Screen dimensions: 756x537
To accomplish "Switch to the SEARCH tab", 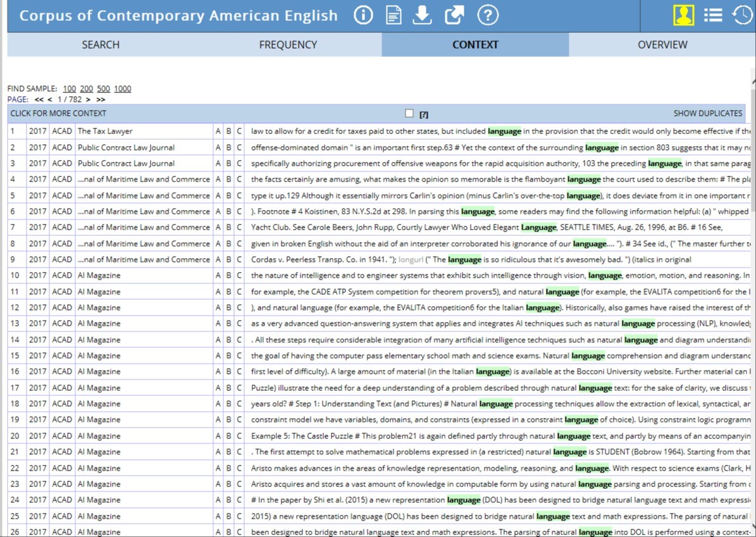I will 101,44.
